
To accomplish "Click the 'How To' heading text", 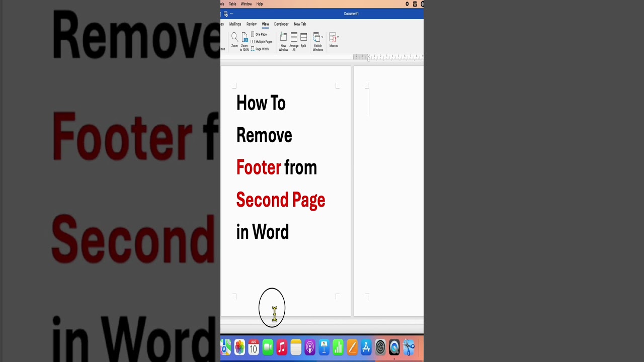I will [261, 103].
